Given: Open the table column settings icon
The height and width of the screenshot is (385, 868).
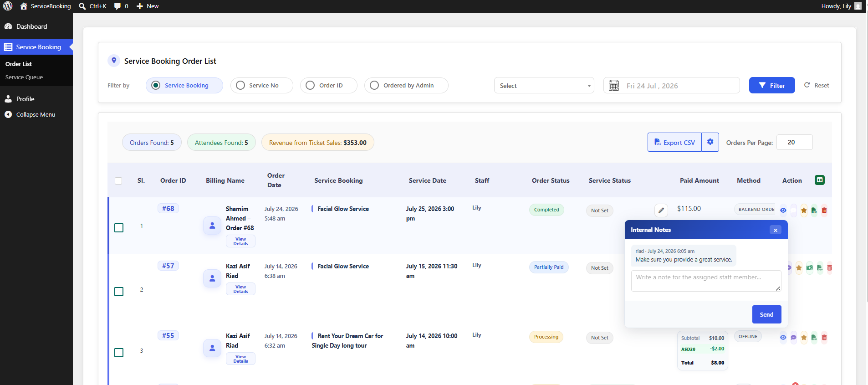Looking at the screenshot, I should coord(820,180).
